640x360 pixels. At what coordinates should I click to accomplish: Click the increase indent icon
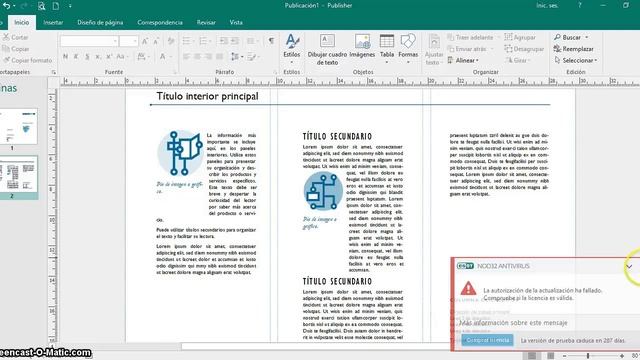click(235, 41)
